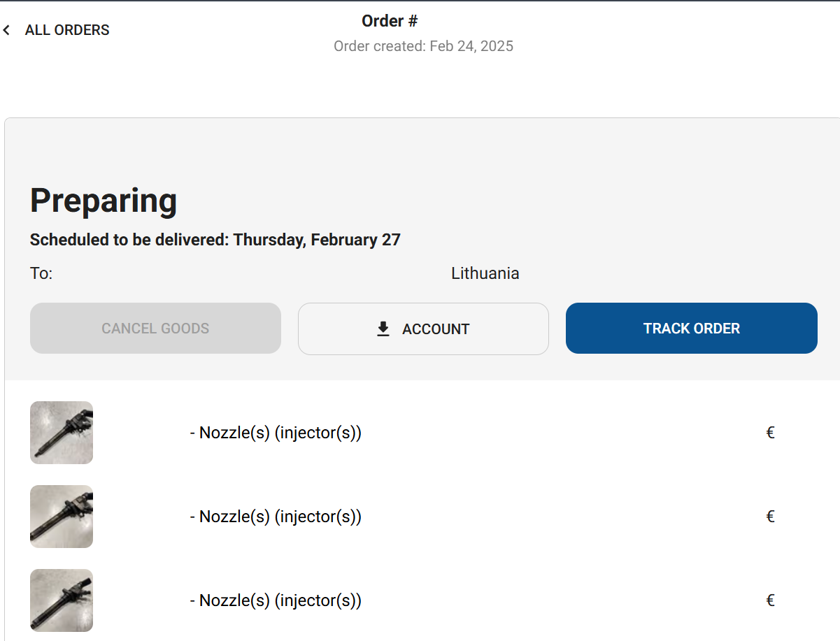Click the Lithuania destination text
This screenshot has height=641, width=840.
point(485,273)
